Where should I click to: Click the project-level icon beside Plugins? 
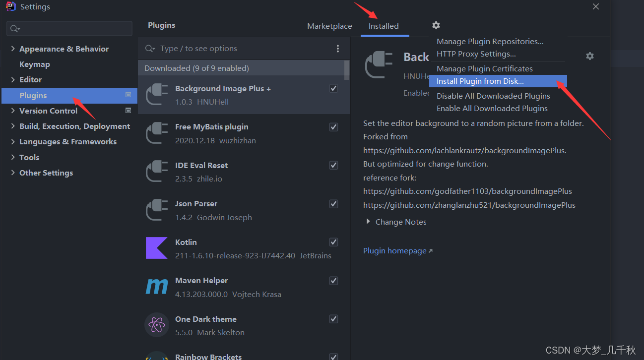[129, 95]
